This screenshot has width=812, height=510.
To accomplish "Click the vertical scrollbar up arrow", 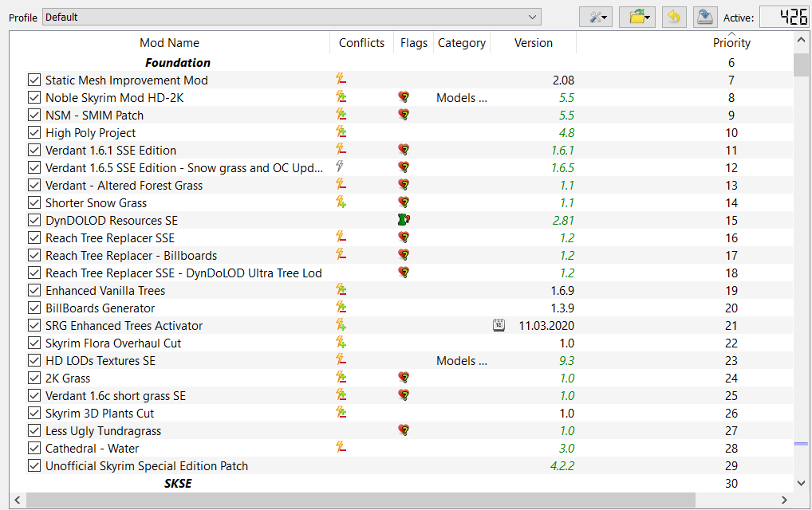I will [801, 39].
